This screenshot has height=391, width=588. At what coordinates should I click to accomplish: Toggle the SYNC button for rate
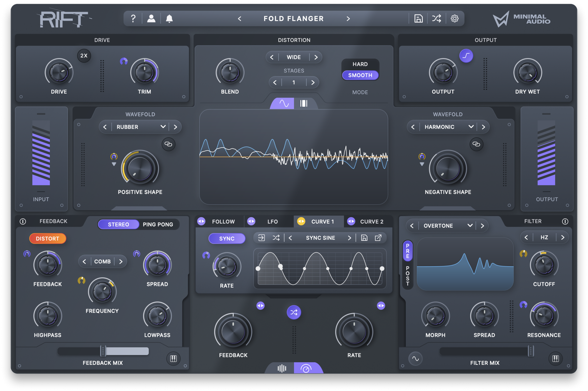[x=227, y=239]
